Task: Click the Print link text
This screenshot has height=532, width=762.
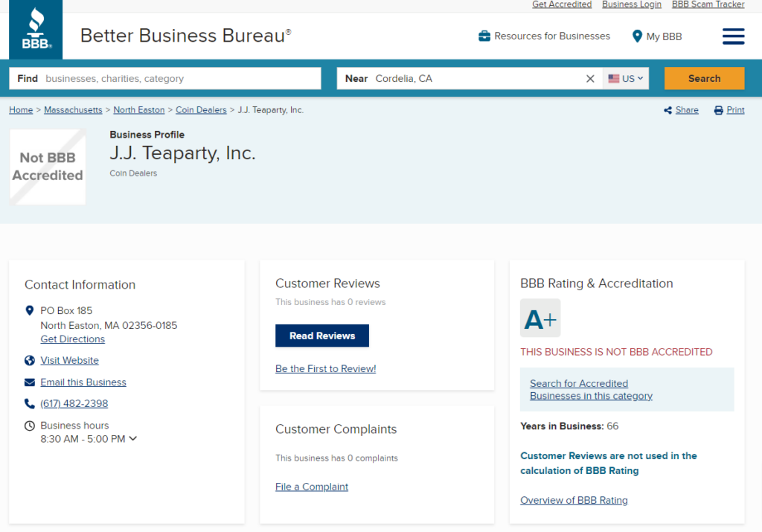Action: [735, 110]
